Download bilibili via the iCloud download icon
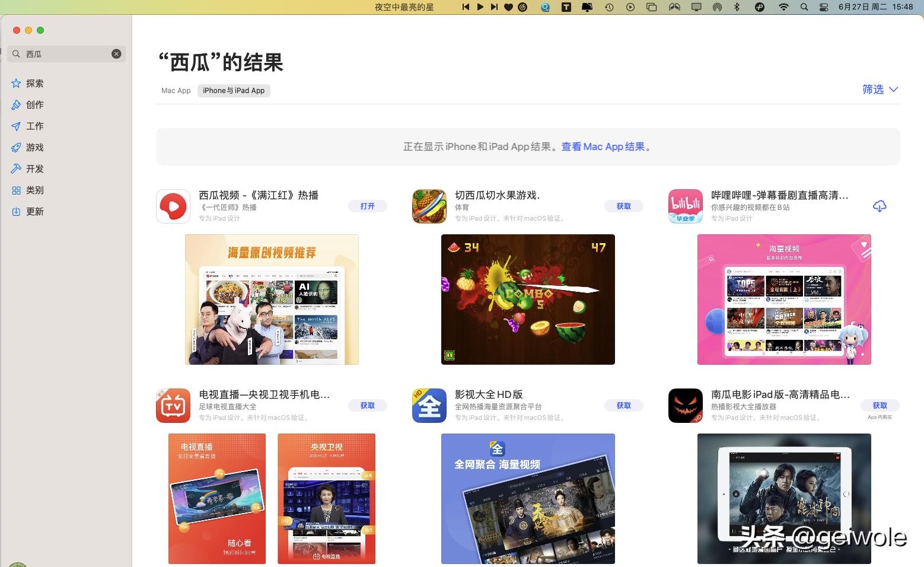 coord(880,206)
